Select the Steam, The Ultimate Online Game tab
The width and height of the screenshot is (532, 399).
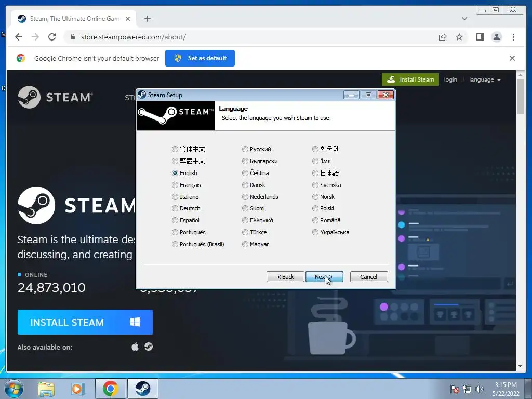pos(74,19)
